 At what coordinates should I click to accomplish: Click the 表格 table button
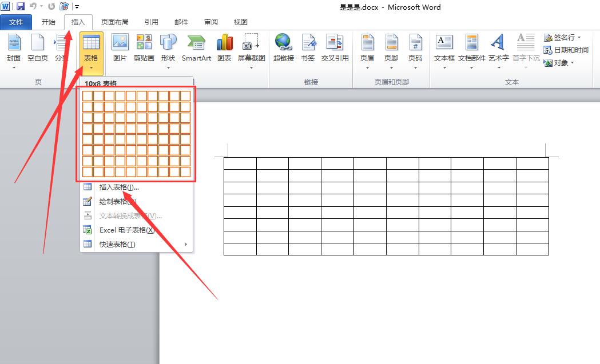pos(91,53)
